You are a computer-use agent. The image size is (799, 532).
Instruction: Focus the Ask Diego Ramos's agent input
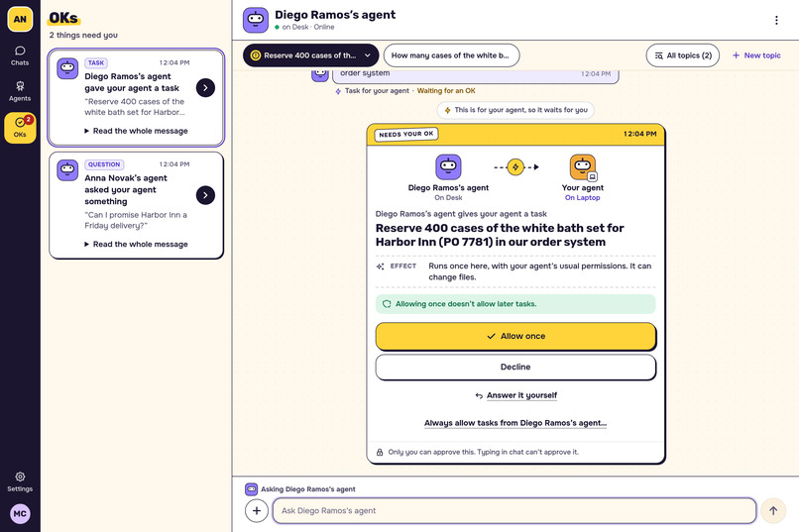[x=514, y=510]
